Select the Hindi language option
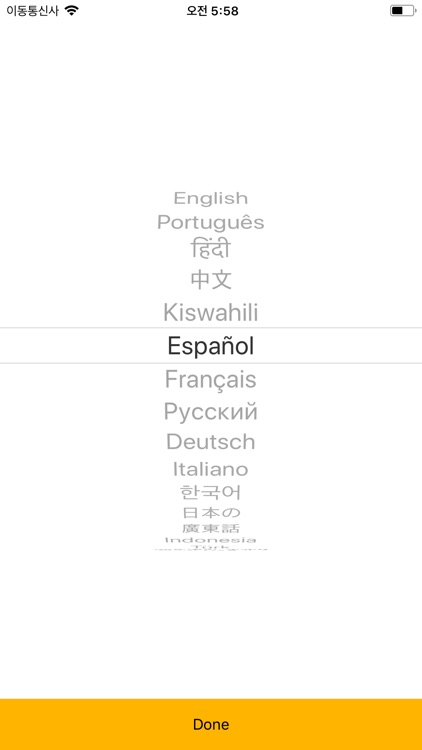This screenshot has height=750, width=422. coord(211,249)
